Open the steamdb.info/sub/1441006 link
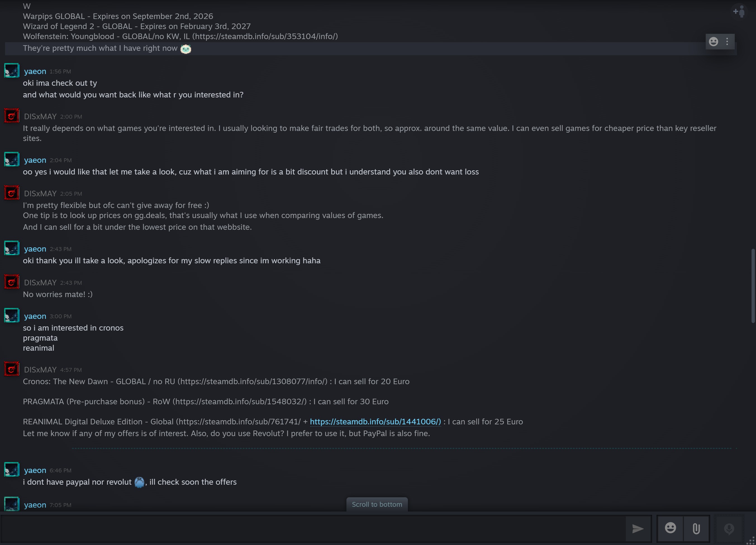 point(375,422)
